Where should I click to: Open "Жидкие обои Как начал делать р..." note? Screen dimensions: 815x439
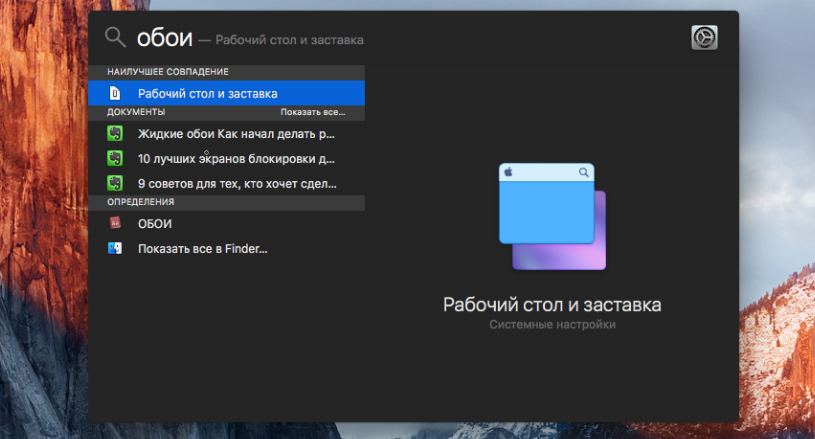227,134
